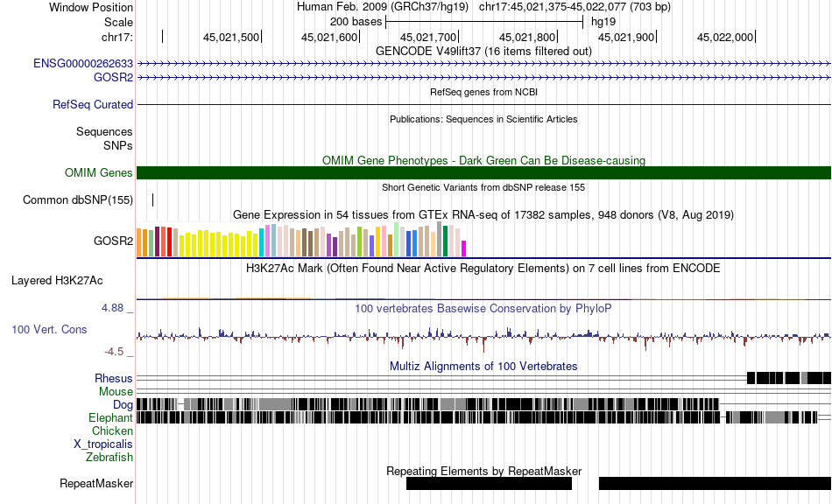Click Short Genetic Variants from dbSNP title
This screenshot has height=504, width=832.
[483, 187]
